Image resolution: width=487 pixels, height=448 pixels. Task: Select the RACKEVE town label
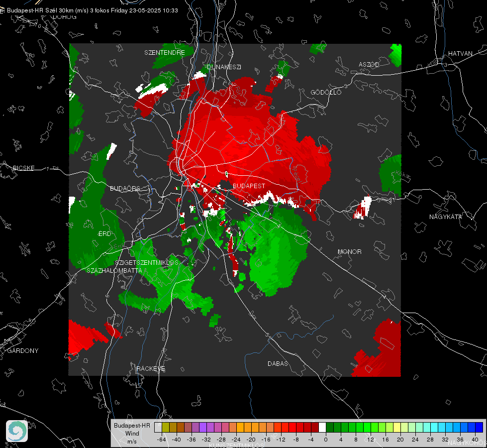[151, 368]
